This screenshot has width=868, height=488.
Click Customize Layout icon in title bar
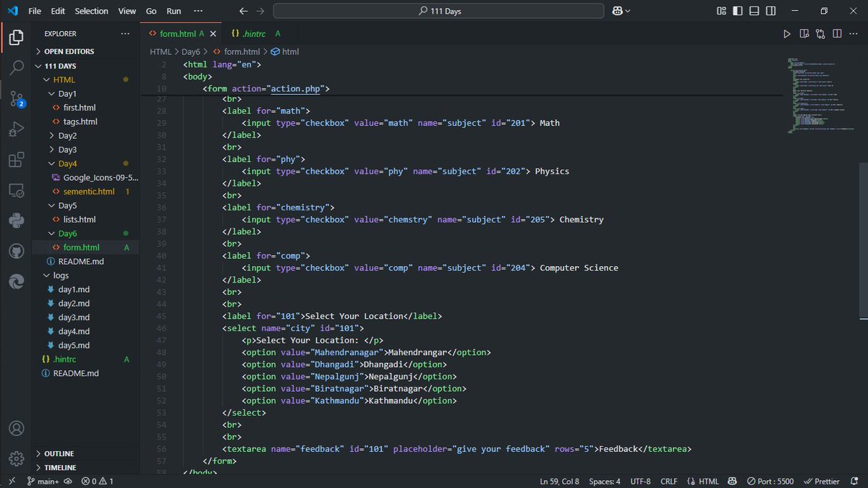point(721,11)
